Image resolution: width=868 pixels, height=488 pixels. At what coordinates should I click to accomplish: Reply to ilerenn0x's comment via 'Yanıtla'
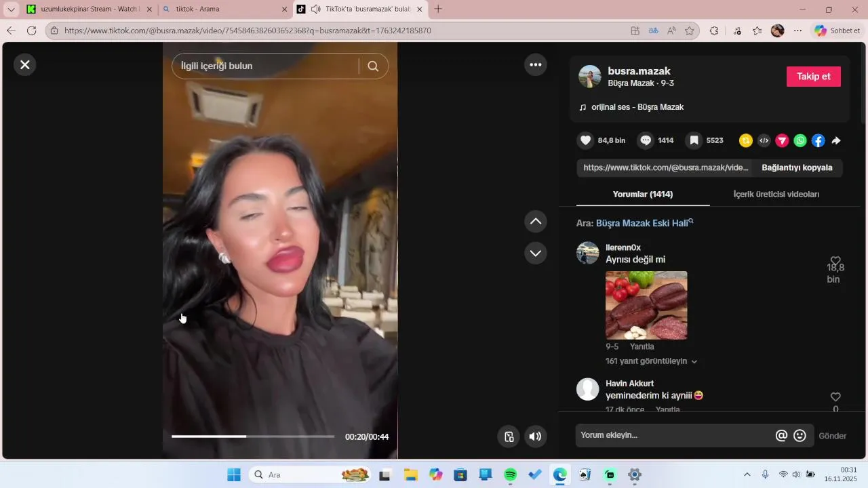coord(642,346)
